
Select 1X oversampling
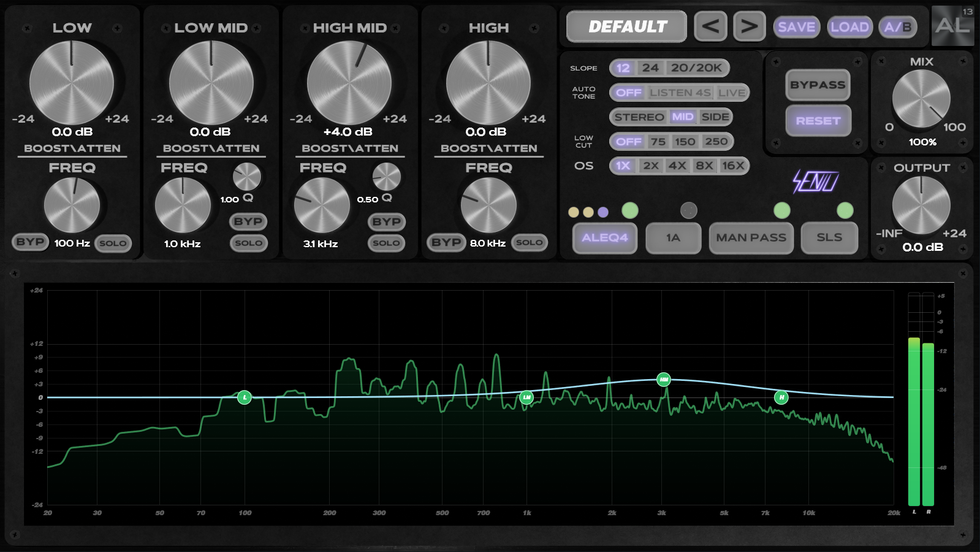623,166
